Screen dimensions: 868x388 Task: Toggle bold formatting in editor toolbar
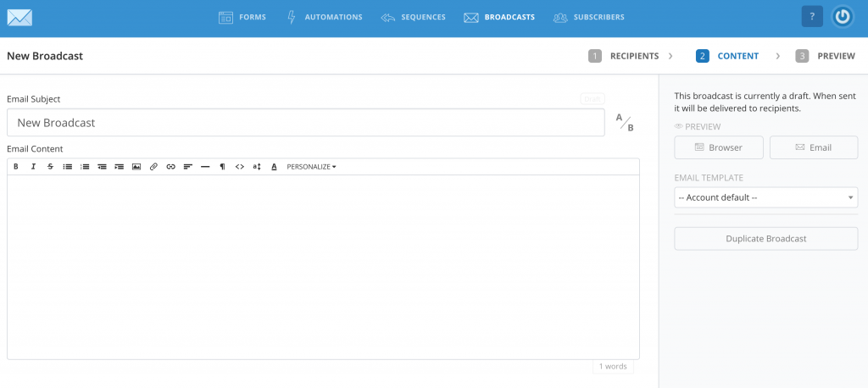click(16, 167)
